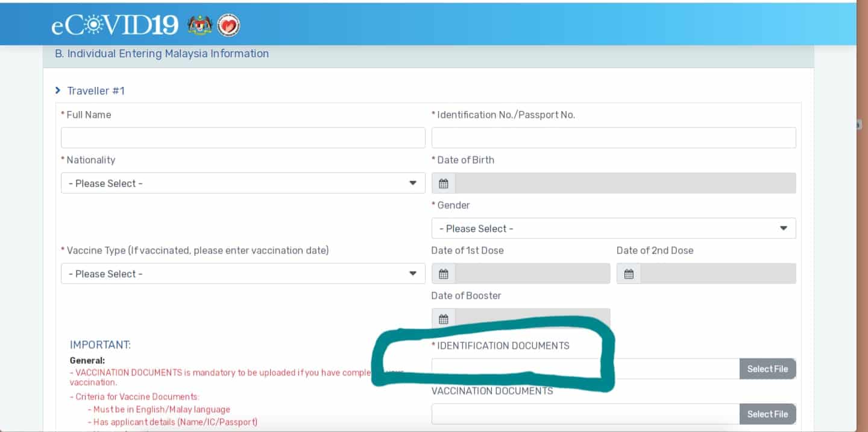
Task: Collapse the Traveller #1 section chevron
Action: (58, 91)
